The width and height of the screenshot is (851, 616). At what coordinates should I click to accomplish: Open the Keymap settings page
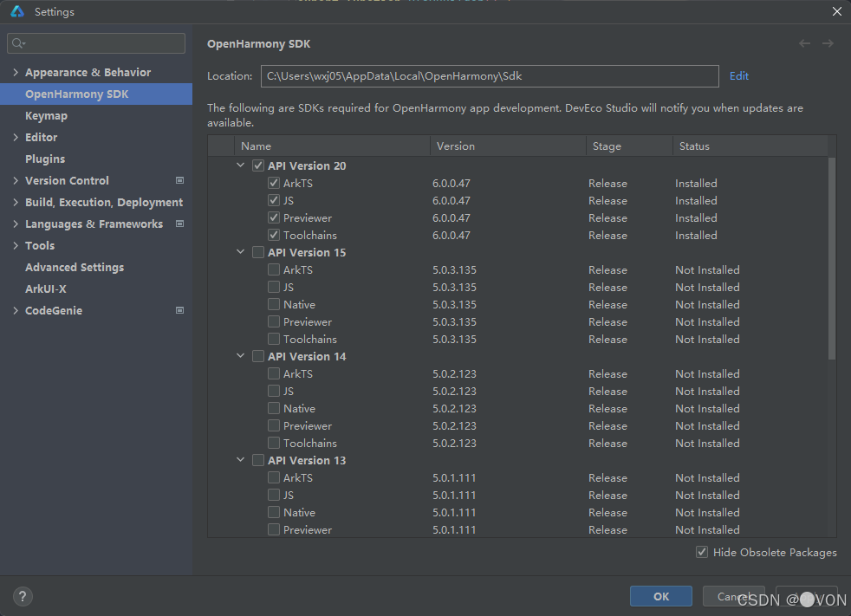click(46, 115)
